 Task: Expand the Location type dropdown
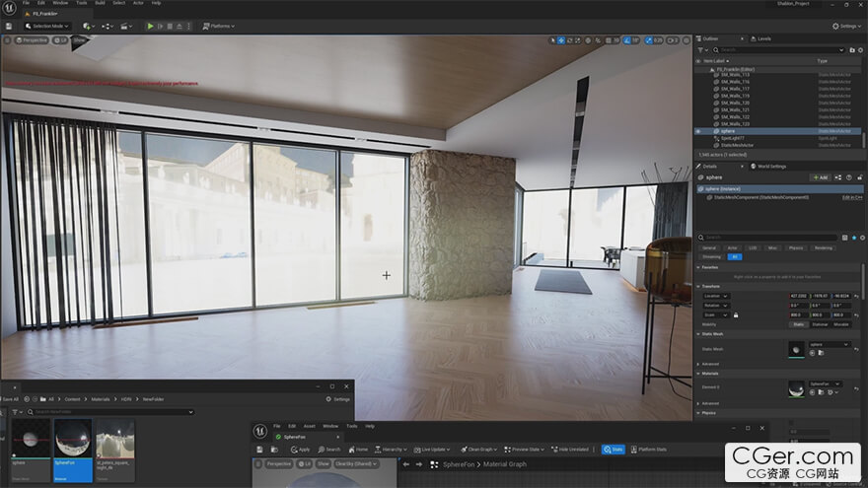(718, 295)
